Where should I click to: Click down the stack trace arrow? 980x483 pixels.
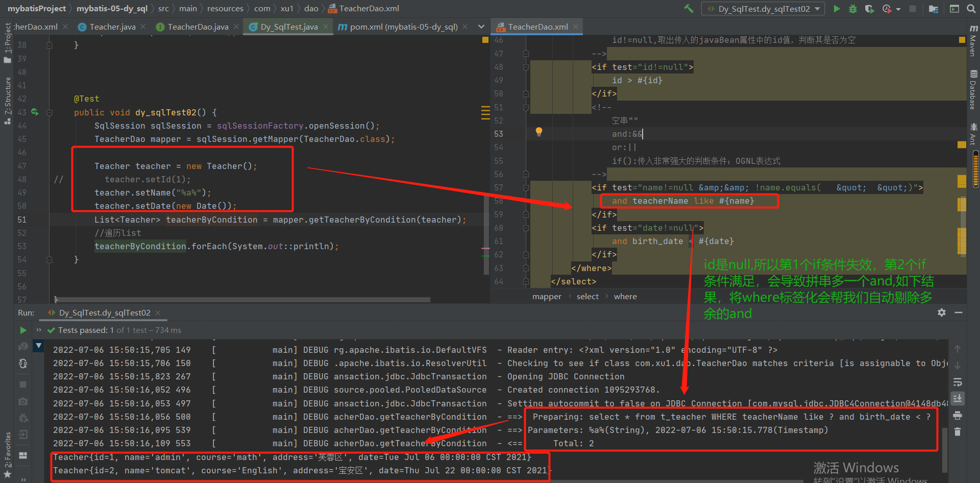pos(958,366)
